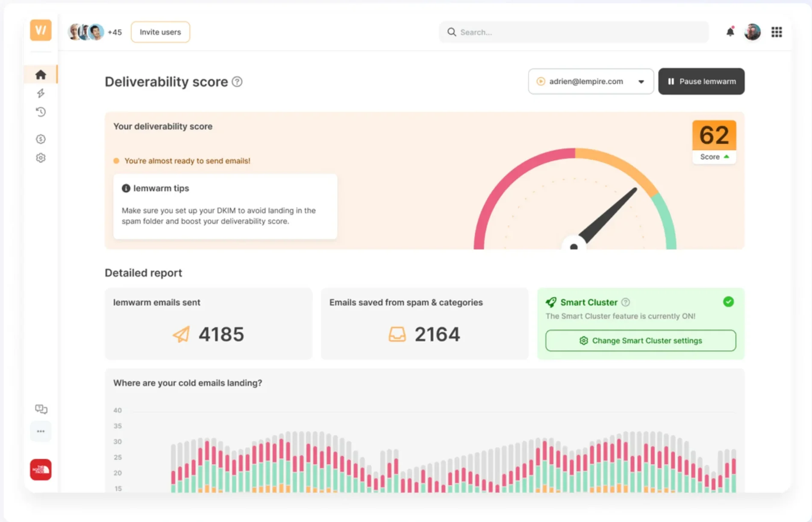Click 'Where are your cold emails landing?' heading
Image resolution: width=812 pixels, height=522 pixels.
(x=188, y=383)
